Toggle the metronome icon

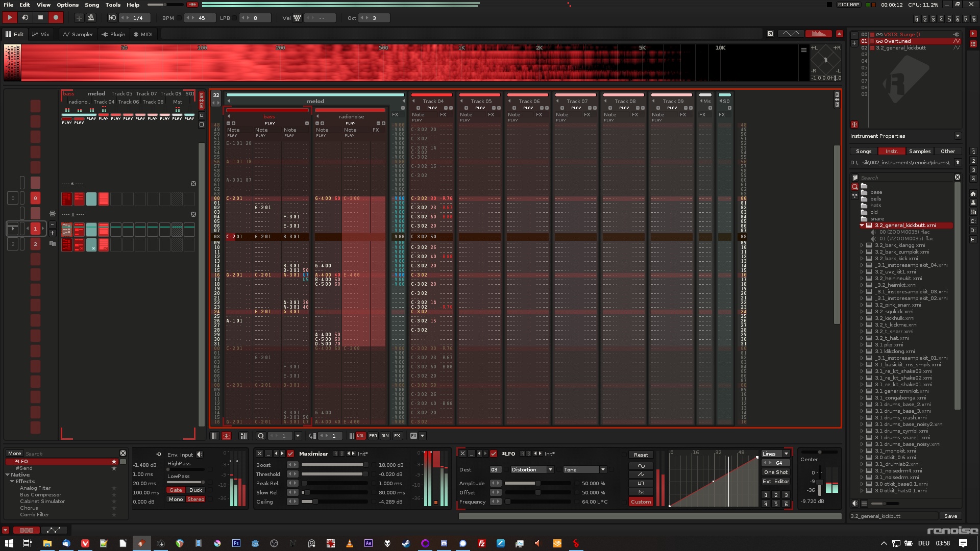(91, 17)
